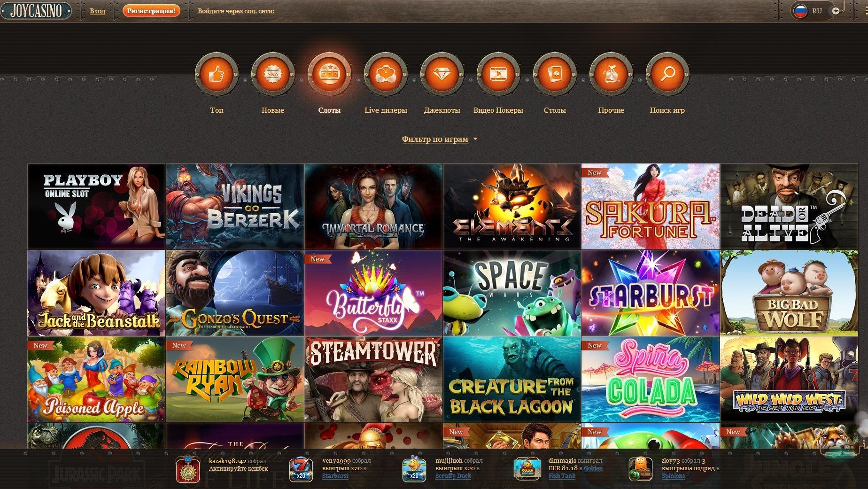Image resolution: width=868 pixels, height=489 pixels.
Task: Expand the arrow next to the flag
Action: pyautogui.click(x=835, y=10)
